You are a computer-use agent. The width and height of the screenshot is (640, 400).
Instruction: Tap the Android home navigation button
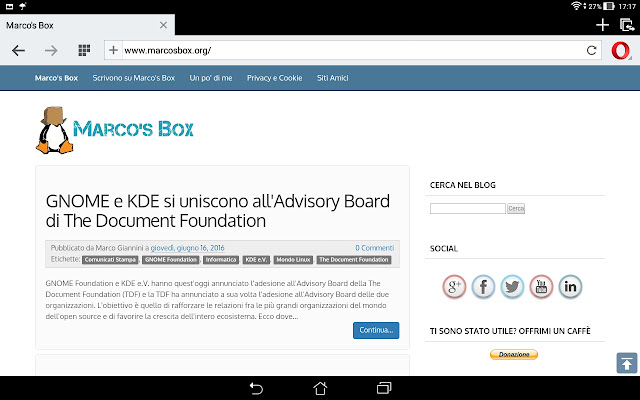(x=320, y=388)
